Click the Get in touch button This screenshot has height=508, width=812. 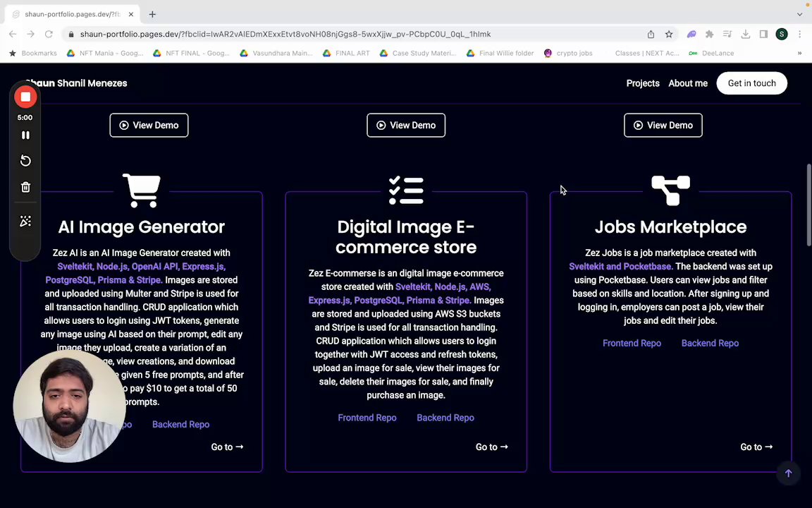[x=752, y=83]
